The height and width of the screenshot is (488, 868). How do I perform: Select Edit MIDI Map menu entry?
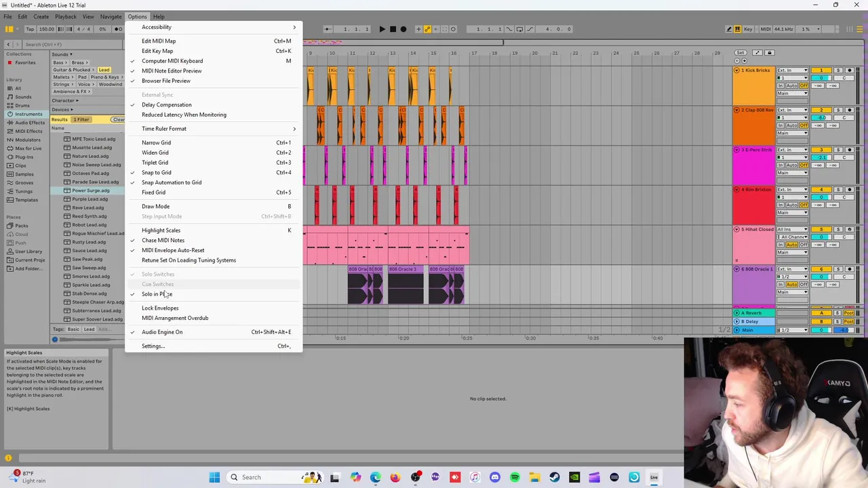coord(214,41)
